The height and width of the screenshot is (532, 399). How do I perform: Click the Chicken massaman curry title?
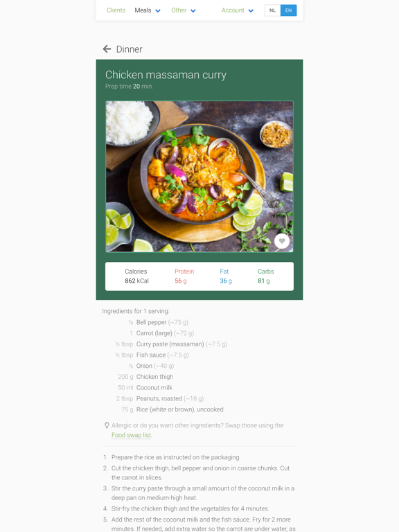[x=166, y=75]
